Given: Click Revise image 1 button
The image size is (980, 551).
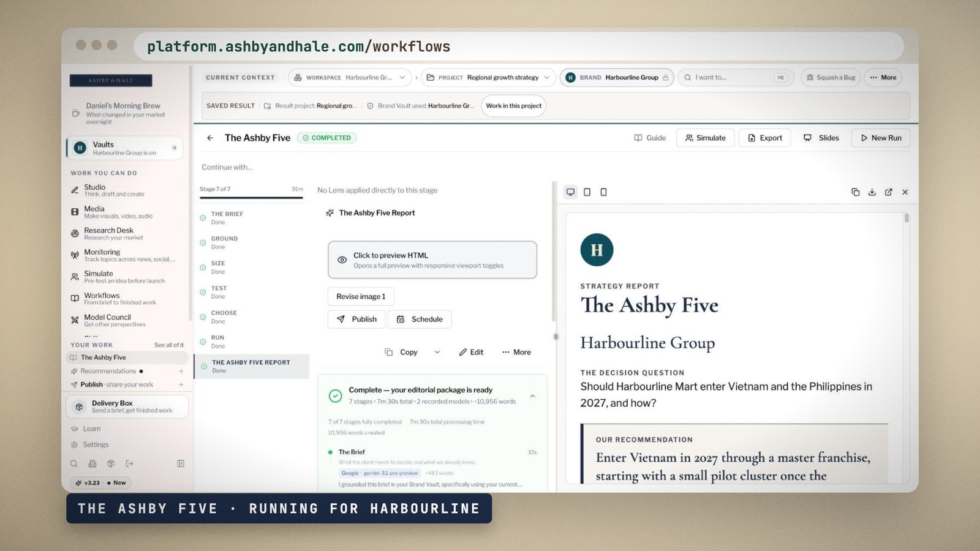Looking at the screenshot, I should point(361,297).
